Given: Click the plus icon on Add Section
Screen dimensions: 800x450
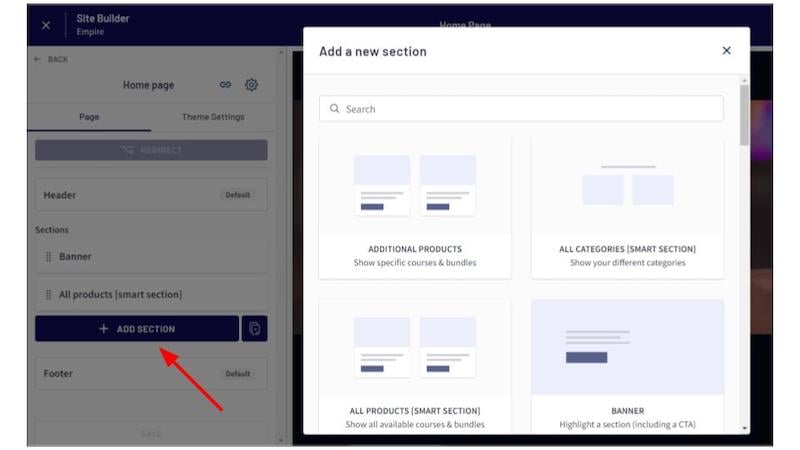Looking at the screenshot, I should pyautogui.click(x=104, y=329).
